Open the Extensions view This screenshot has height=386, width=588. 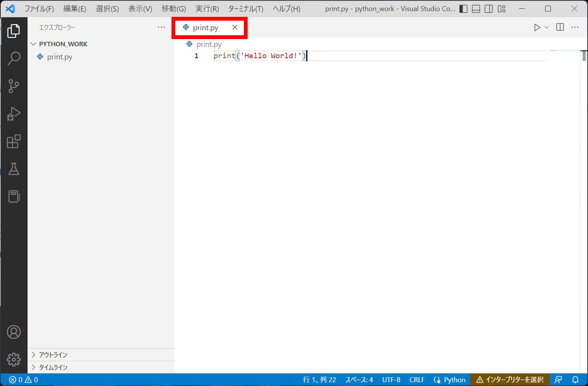click(14, 141)
